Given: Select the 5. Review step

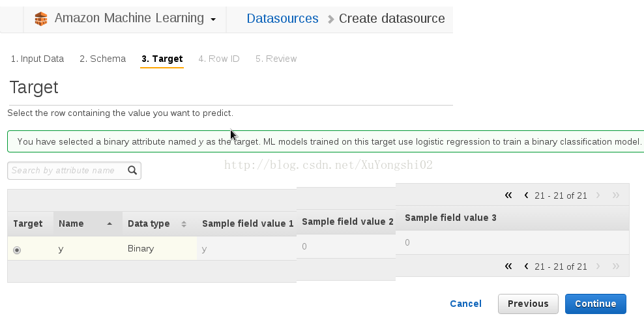Looking at the screenshot, I should click(276, 59).
